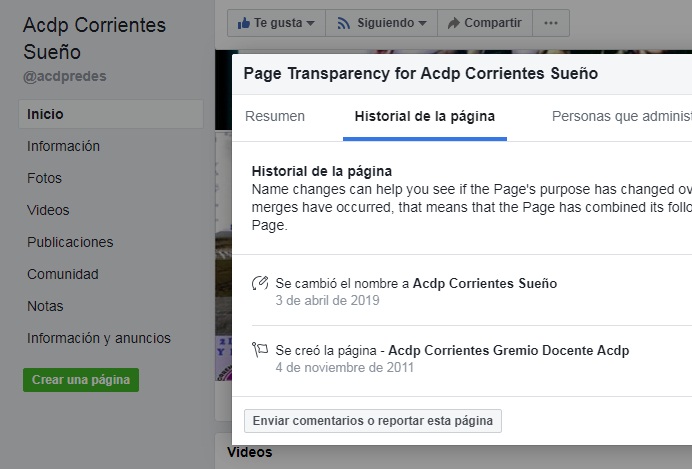Click the flag icon beside page creation entry
The height and width of the screenshot is (469, 692).
pos(260,350)
